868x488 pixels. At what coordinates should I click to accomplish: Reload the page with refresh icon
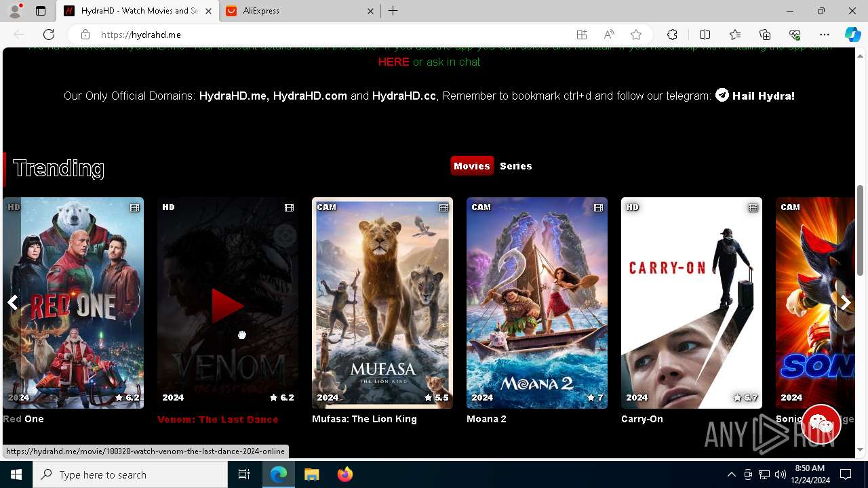[x=49, y=35]
